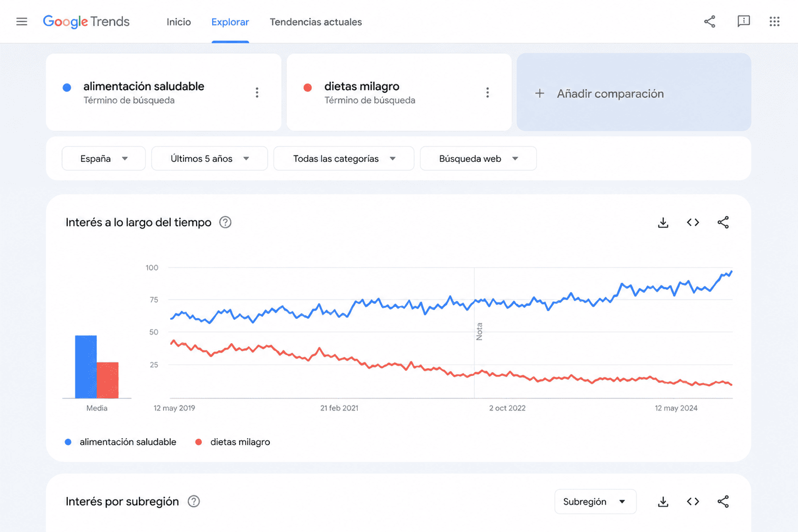Download the subregion interest data
The height and width of the screenshot is (532, 798).
[663, 502]
